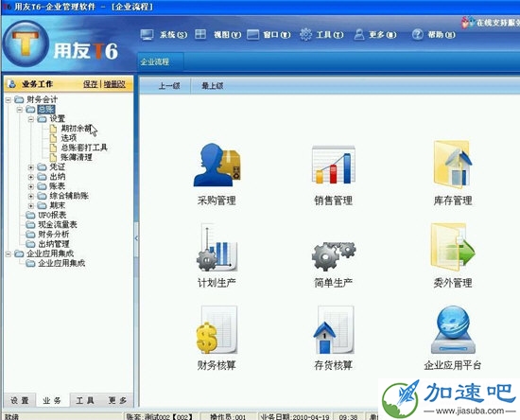Collapse the 设置 tree node

point(31,119)
